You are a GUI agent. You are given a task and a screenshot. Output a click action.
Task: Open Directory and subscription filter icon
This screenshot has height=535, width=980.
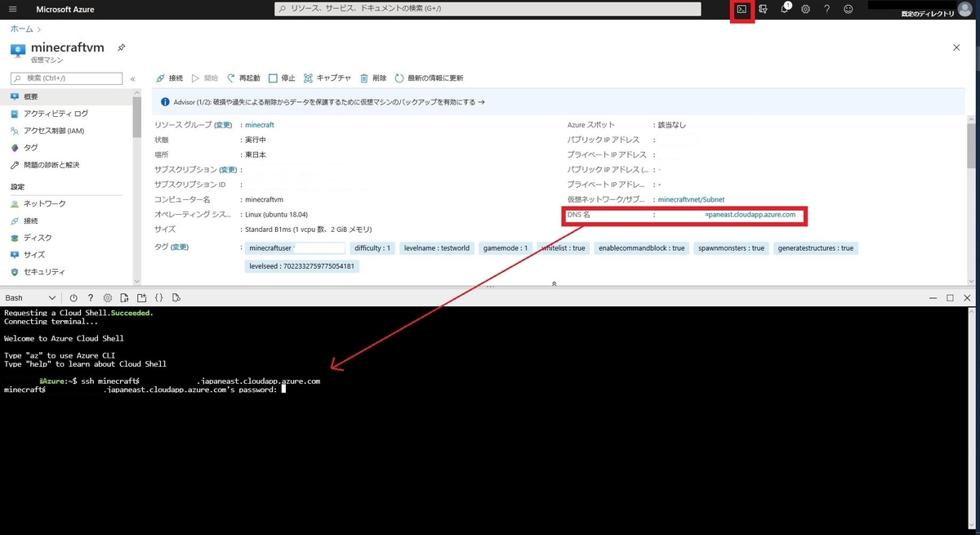pos(763,9)
